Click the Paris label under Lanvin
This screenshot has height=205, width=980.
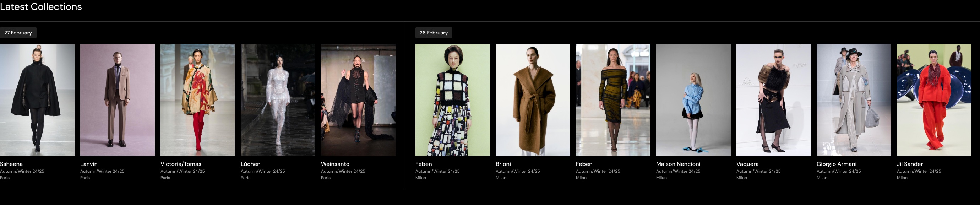pos(85,178)
